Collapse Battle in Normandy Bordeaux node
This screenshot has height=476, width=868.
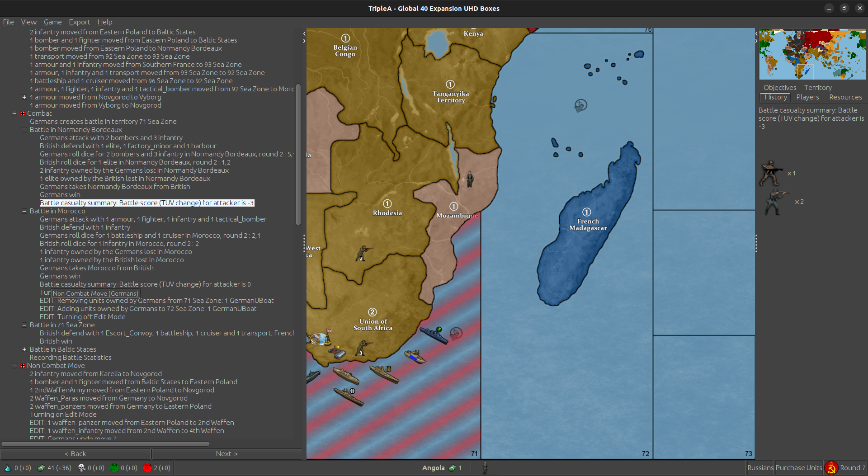coord(24,130)
